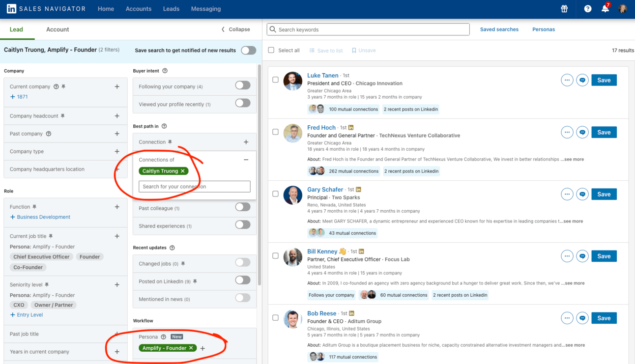Enable Viewed your profile recently filter
635x364 pixels.
pyautogui.click(x=243, y=103)
